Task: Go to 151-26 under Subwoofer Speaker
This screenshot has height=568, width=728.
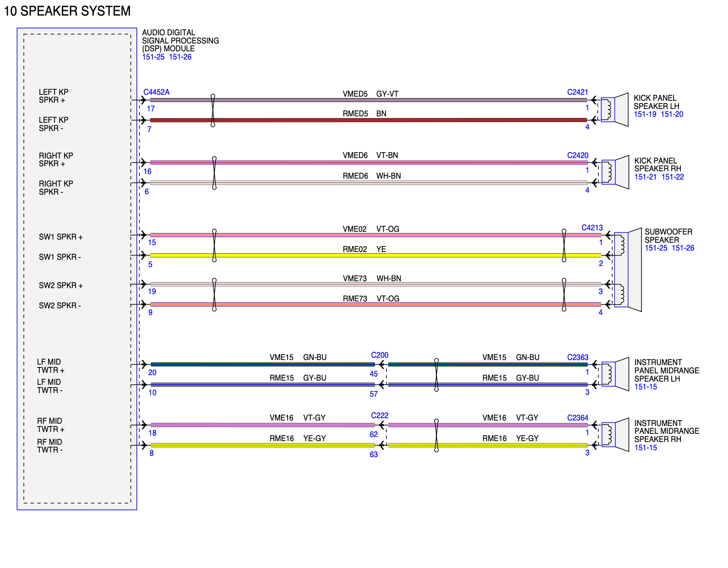Action: coord(683,248)
